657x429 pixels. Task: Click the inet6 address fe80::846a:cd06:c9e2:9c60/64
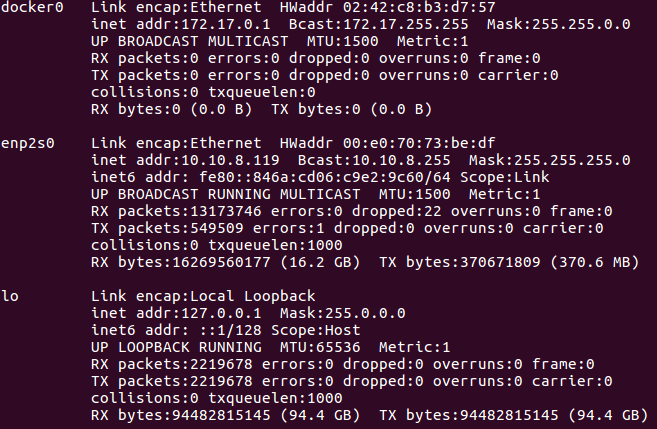coord(325,177)
